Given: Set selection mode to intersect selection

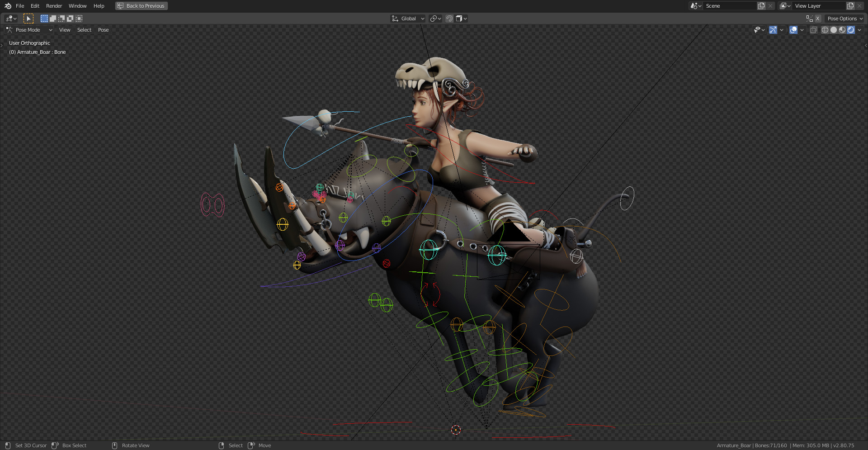Looking at the screenshot, I should (x=79, y=19).
